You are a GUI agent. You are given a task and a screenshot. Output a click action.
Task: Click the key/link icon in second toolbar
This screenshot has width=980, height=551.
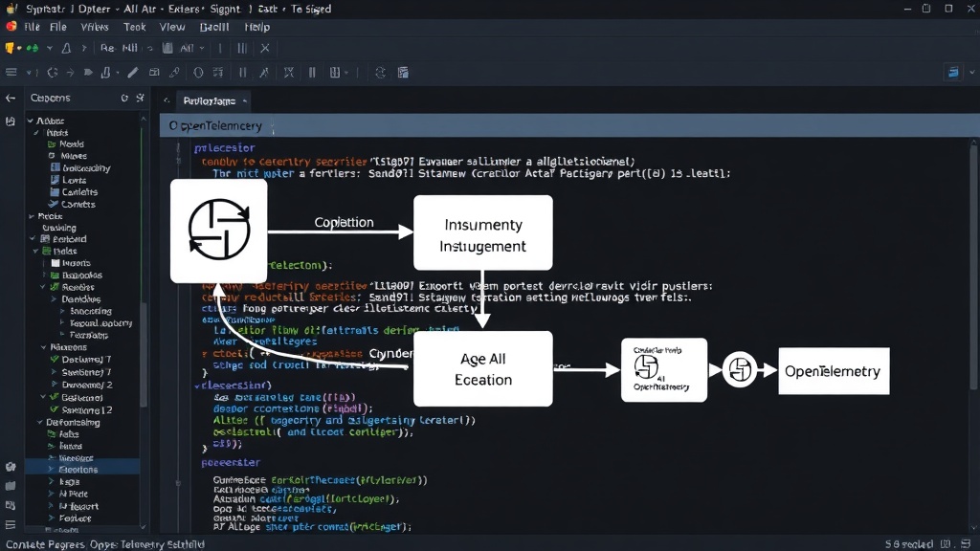pos(174,73)
